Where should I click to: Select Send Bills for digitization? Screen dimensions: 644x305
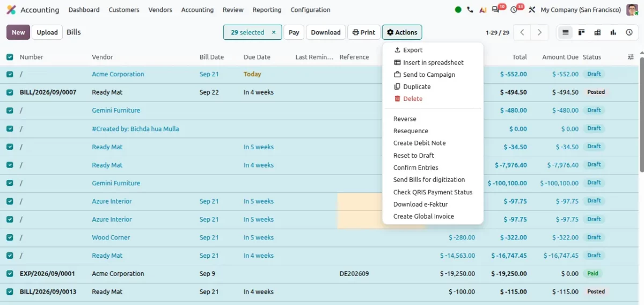click(433, 180)
